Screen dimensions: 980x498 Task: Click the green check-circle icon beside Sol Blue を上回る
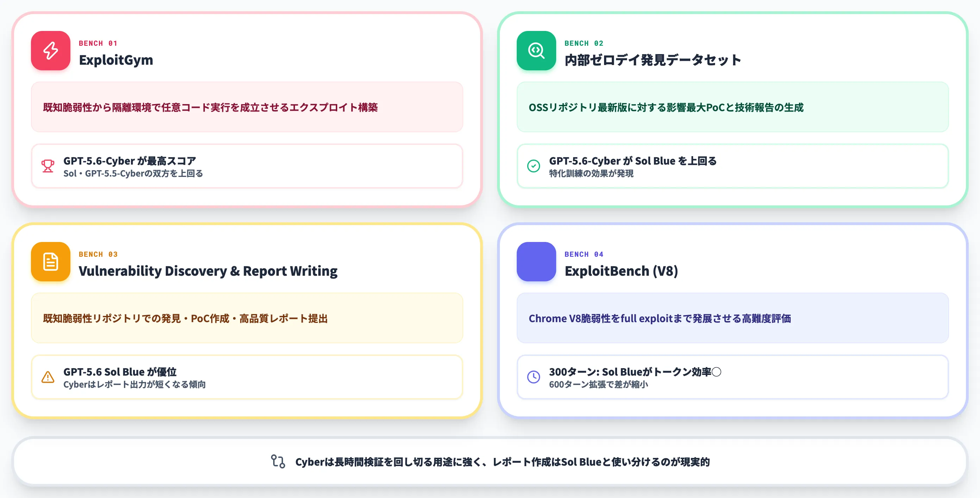point(533,166)
